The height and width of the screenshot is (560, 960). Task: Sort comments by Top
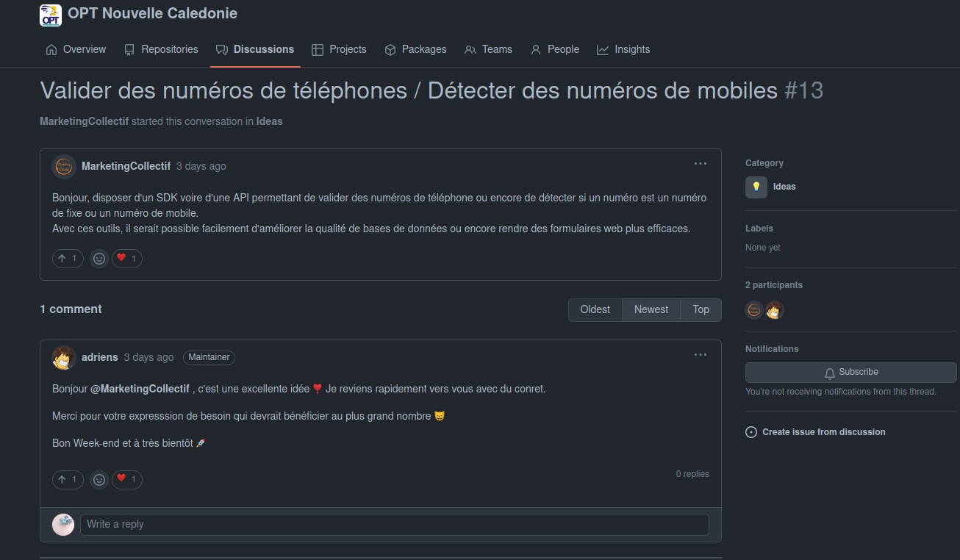(701, 309)
